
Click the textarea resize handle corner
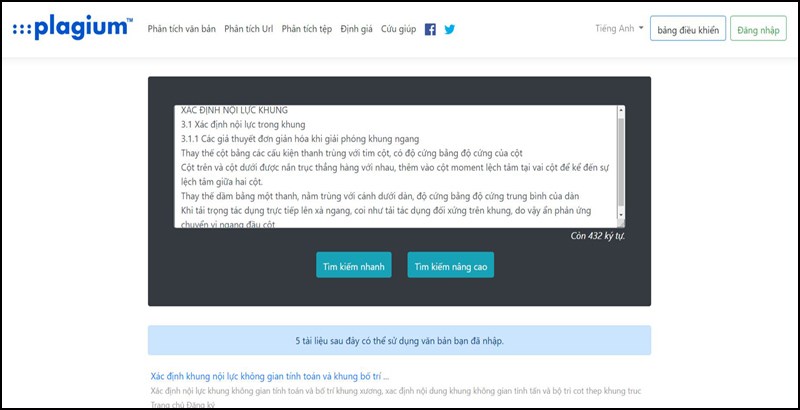[621, 224]
